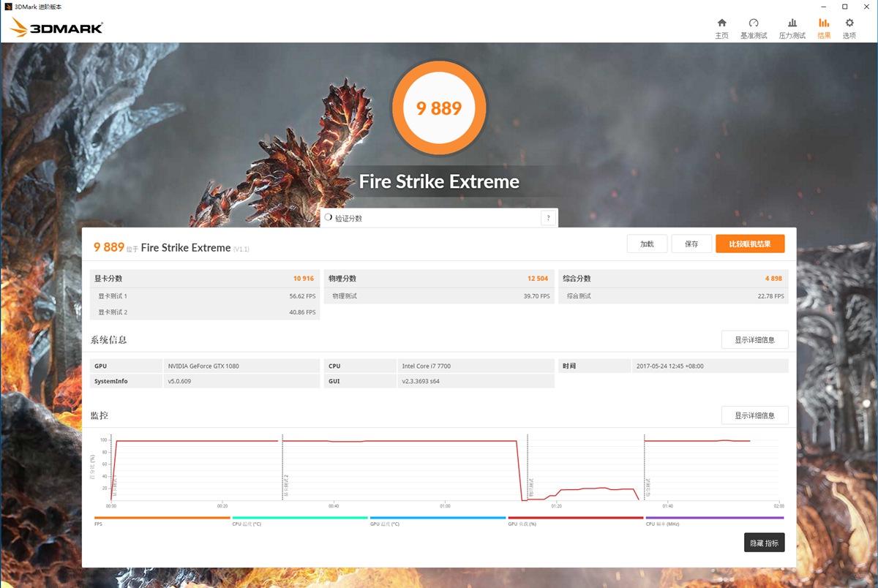Click the 显卡分数 header row
Image resolution: width=878 pixels, height=588 pixels.
point(204,279)
